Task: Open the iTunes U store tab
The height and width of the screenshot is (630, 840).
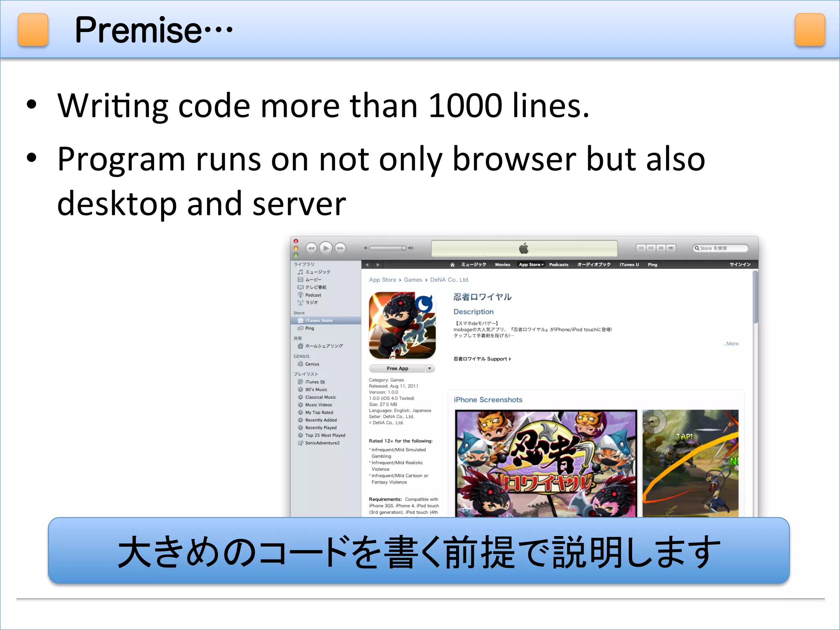Action: click(x=629, y=265)
